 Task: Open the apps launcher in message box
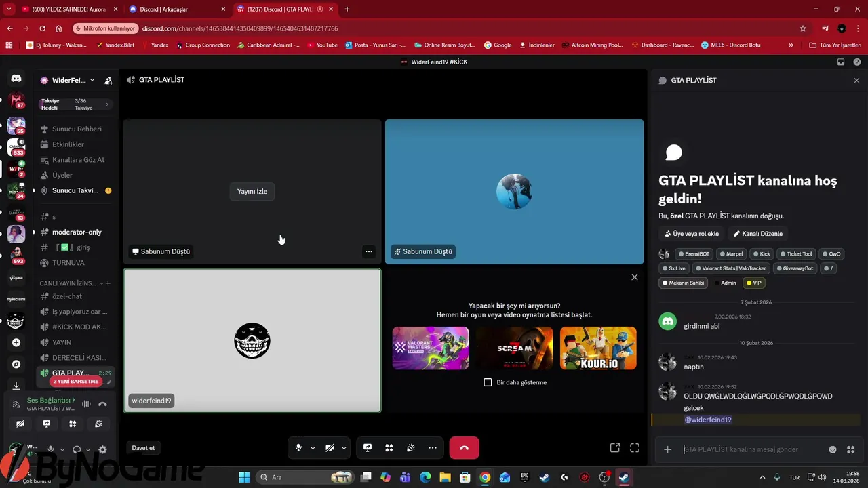pos(851,449)
